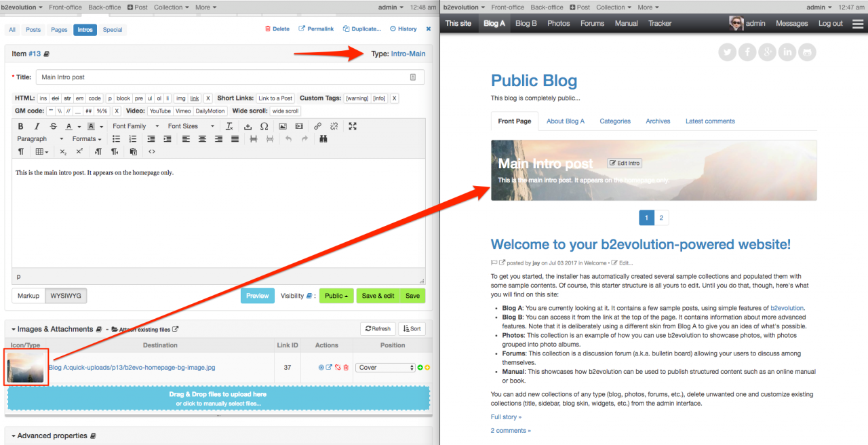Open the Font Sizes dropdown
This screenshot has width=868, height=445.
click(x=191, y=126)
